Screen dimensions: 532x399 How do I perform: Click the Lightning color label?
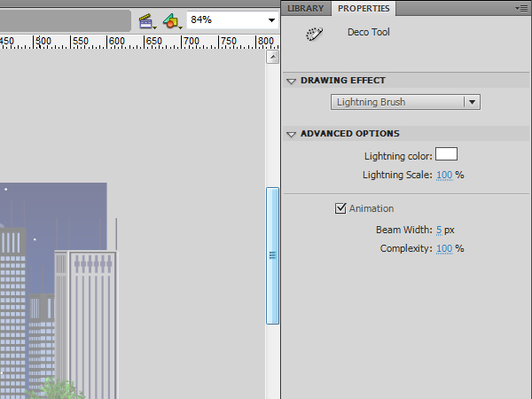point(398,156)
